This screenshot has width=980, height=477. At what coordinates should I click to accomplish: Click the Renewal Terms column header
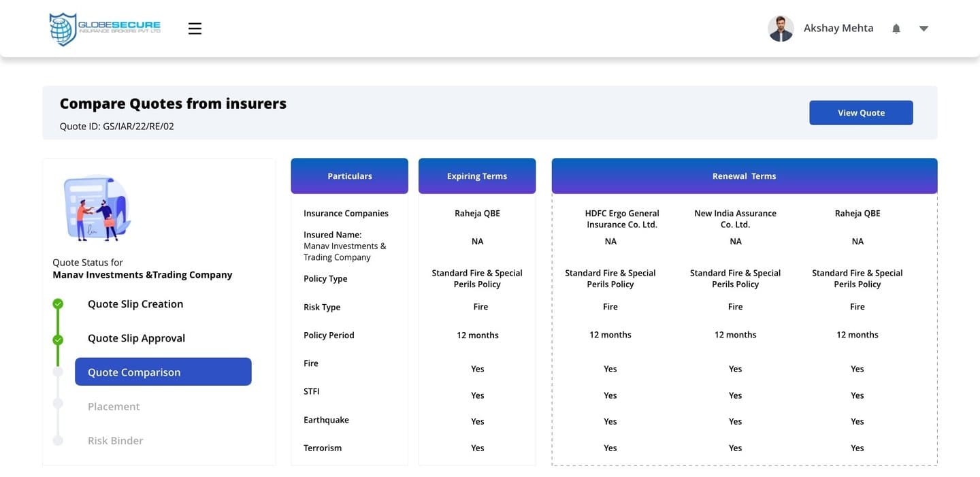(x=745, y=176)
